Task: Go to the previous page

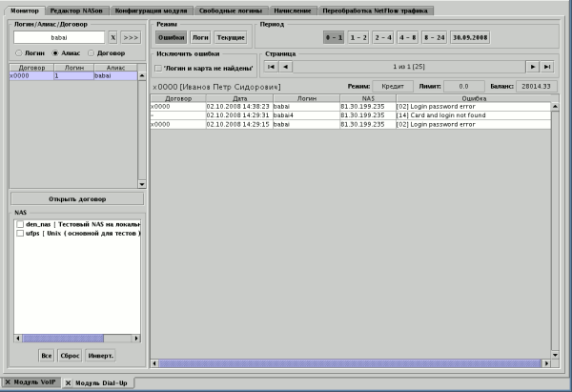Action: point(286,67)
